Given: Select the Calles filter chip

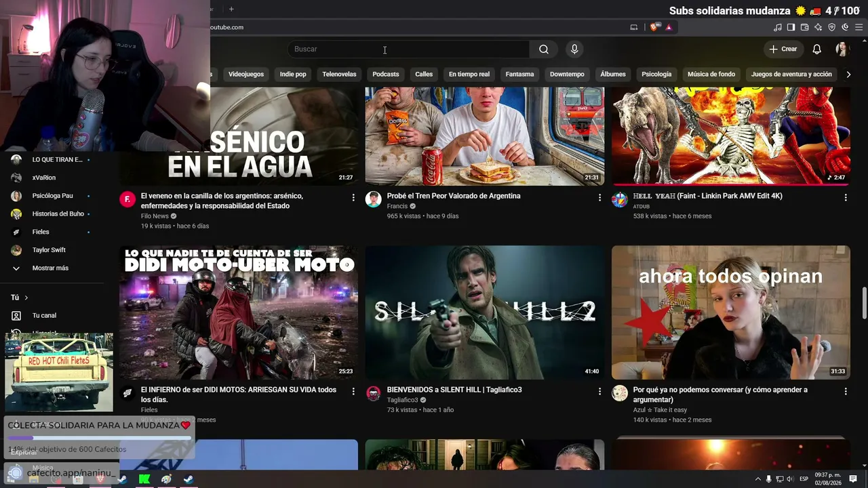Looking at the screenshot, I should pos(424,75).
